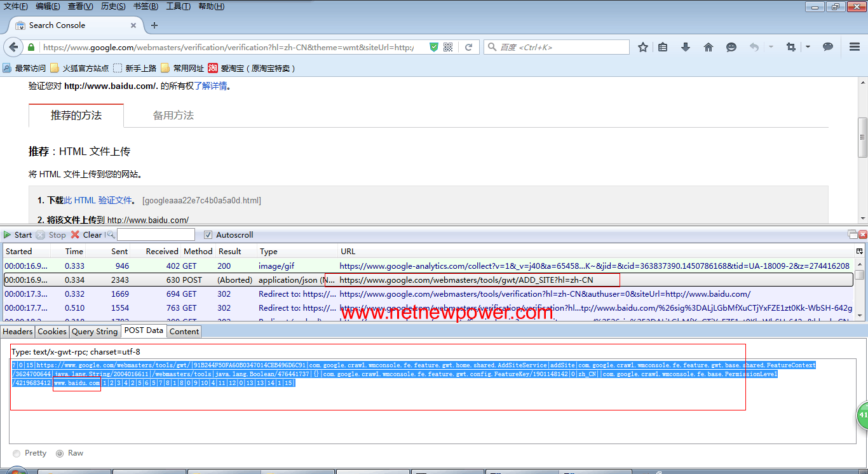Click the bookmark star icon

(x=643, y=47)
